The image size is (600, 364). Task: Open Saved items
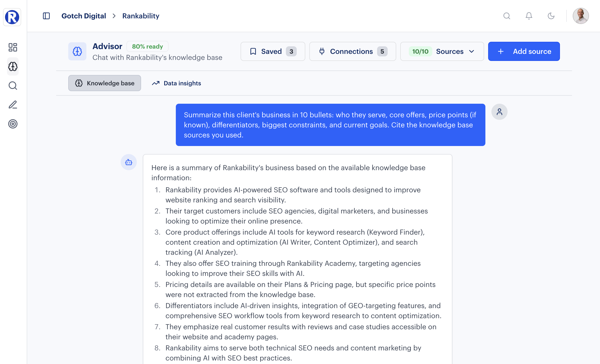coord(272,51)
